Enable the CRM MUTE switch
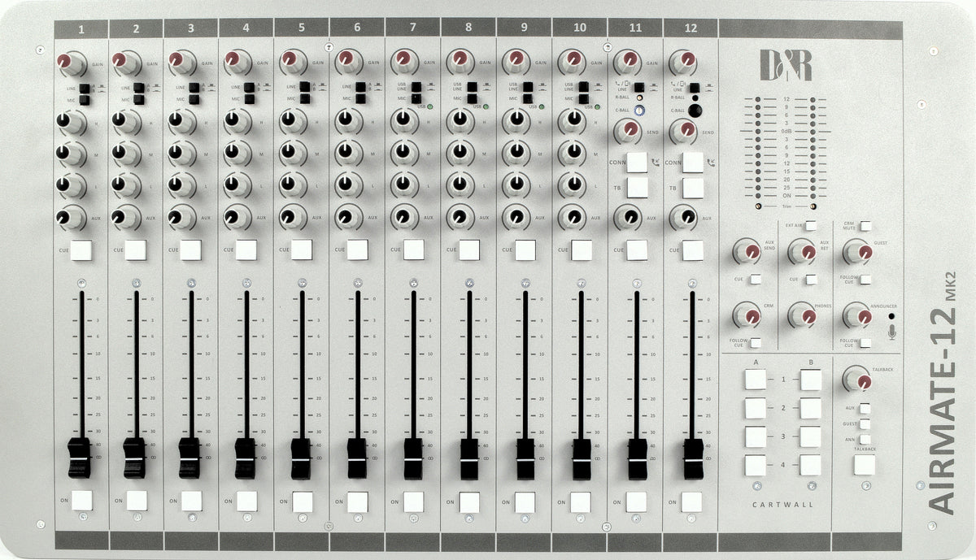 click(x=865, y=227)
